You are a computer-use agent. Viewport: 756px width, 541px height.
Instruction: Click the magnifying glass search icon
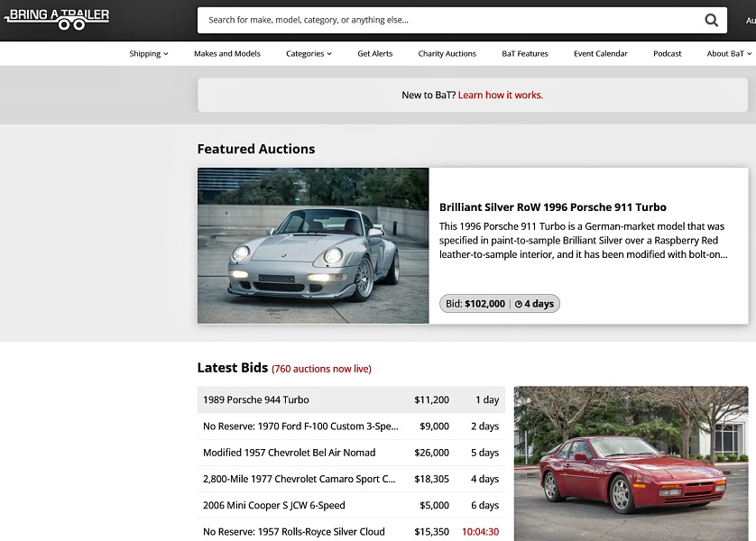[x=711, y=20]
